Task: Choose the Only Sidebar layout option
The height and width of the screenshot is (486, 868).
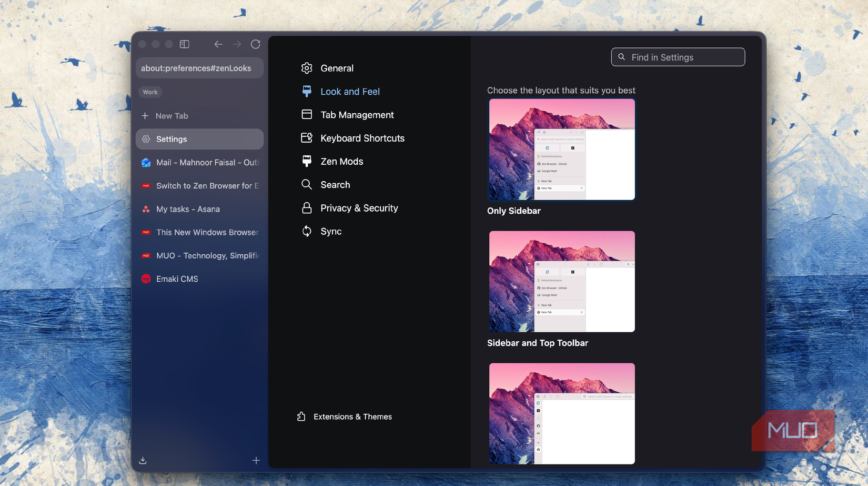Action: pos(561,150)
